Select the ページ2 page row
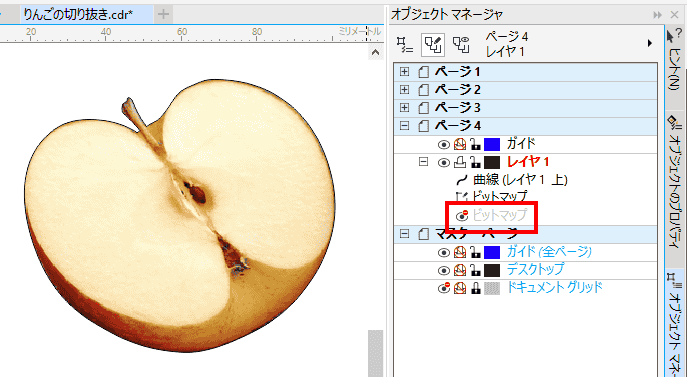This screenshot has height=377, width=687. (x=526, y=89)
